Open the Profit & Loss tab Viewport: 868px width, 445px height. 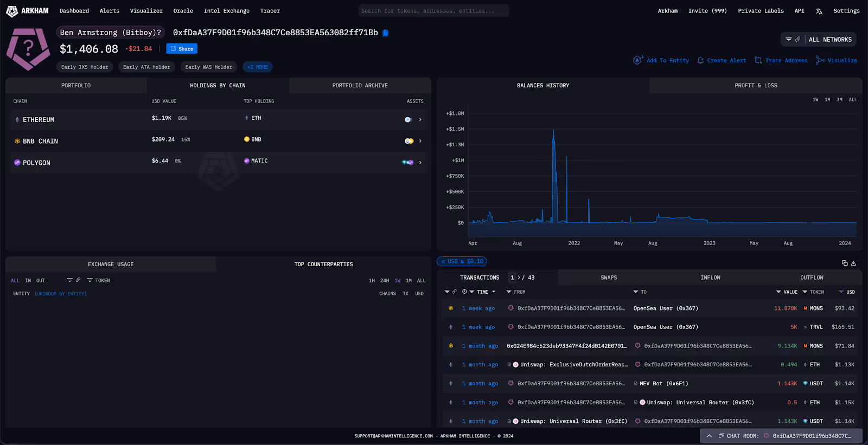coord(756,86)
